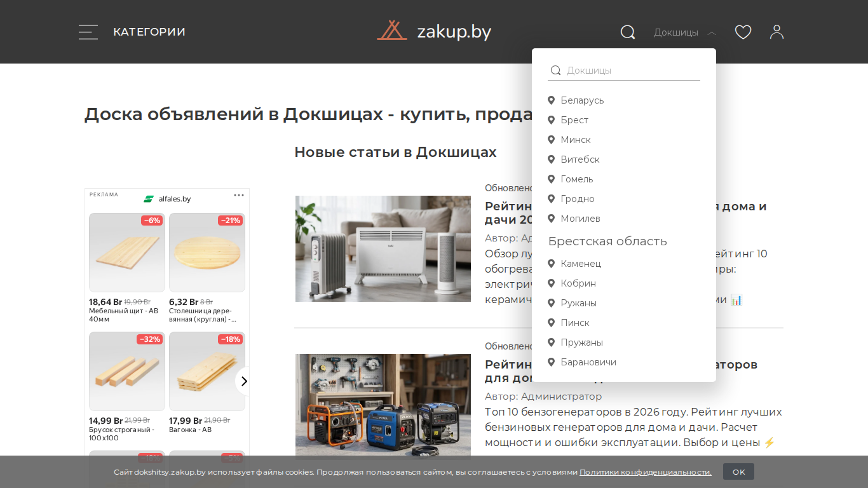Open the ad options three-dots menu
Screen dimensions: 868x488
click(239, 195)
